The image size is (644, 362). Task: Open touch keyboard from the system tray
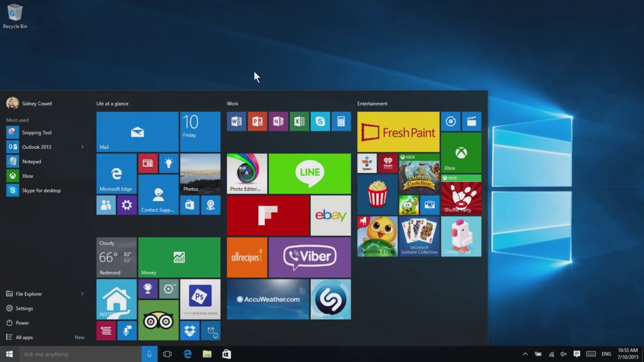pyautogui.click(x=591, y=354)
